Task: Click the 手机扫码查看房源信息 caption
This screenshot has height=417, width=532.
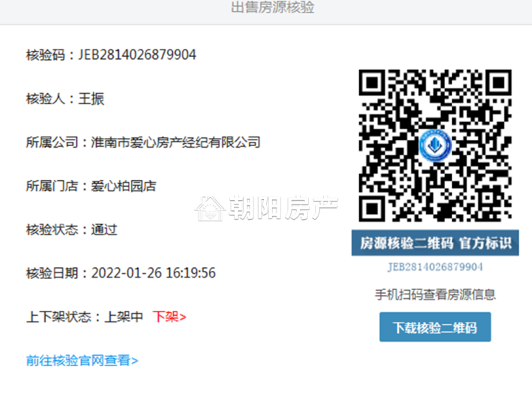Action: click(x=434, y=294)
